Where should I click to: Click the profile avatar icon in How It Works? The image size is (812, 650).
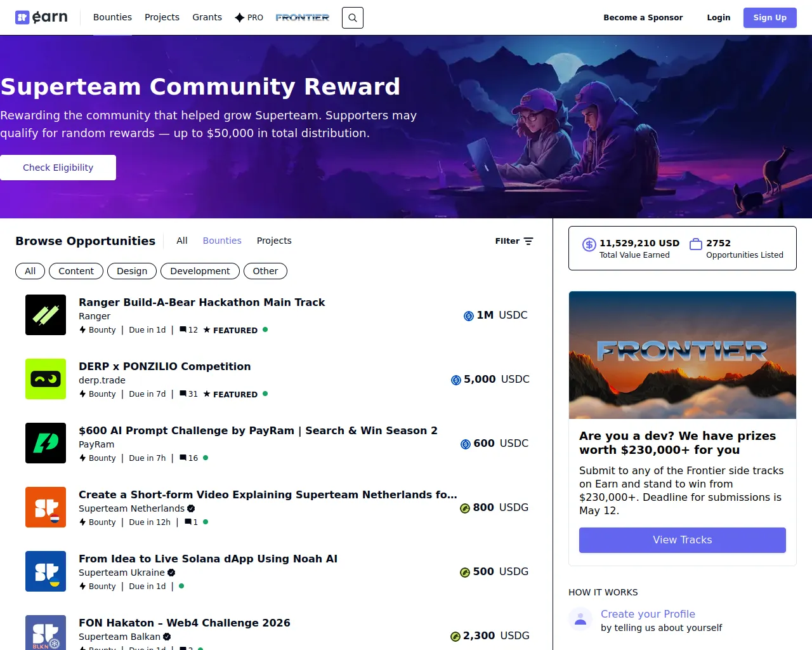tap(580, 620)
